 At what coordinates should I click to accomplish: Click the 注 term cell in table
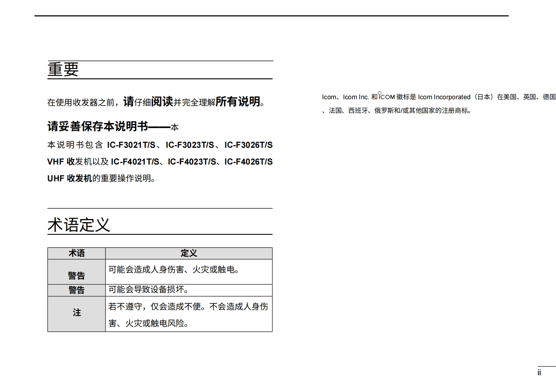point(76,312)
